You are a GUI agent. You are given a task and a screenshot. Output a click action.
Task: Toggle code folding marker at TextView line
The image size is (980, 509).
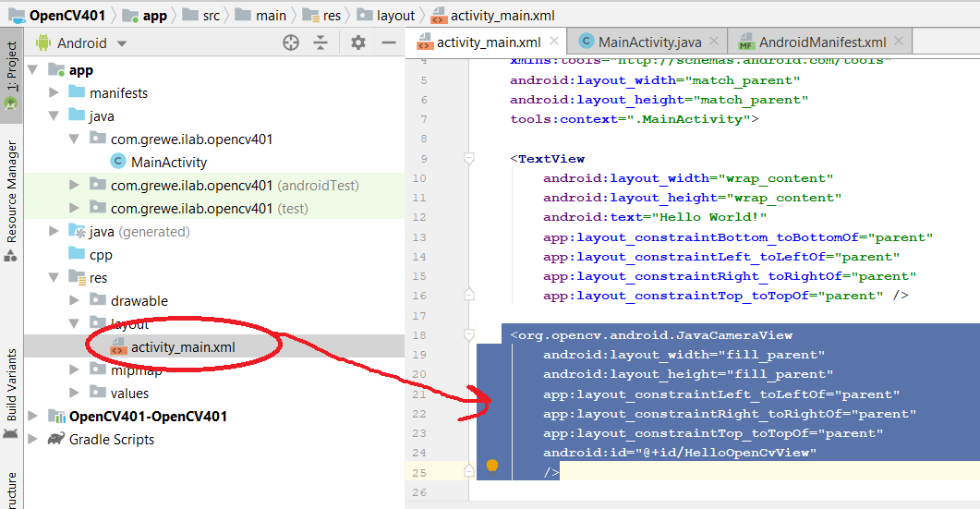pyautogui.click(x=469, y=159)
